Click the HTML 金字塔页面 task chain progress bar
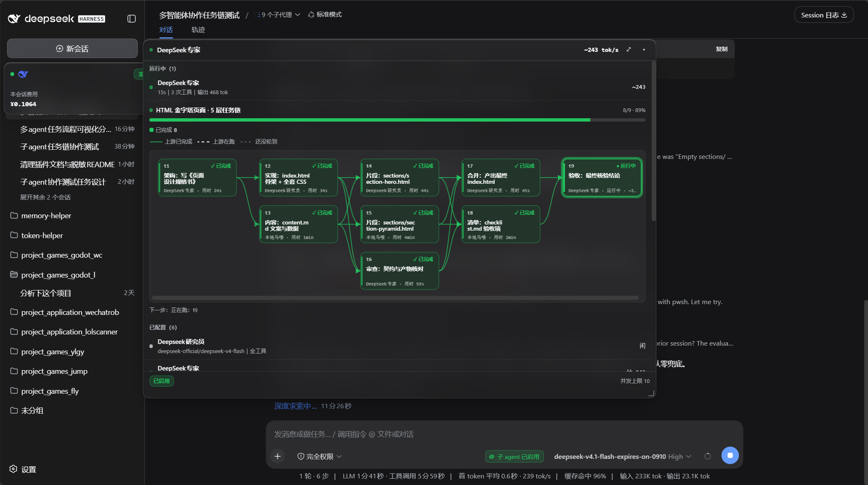 click(397, 120)
